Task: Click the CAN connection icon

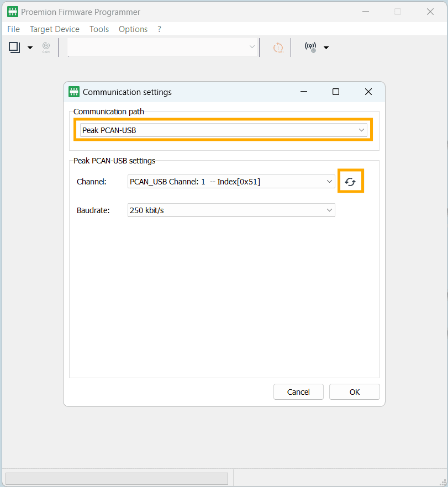Action: (46, 48)
